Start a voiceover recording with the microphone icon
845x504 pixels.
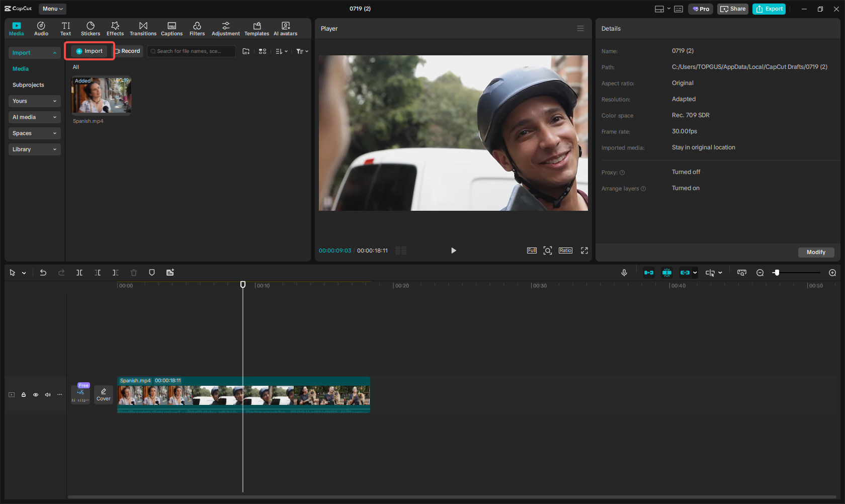coord(624,272)
